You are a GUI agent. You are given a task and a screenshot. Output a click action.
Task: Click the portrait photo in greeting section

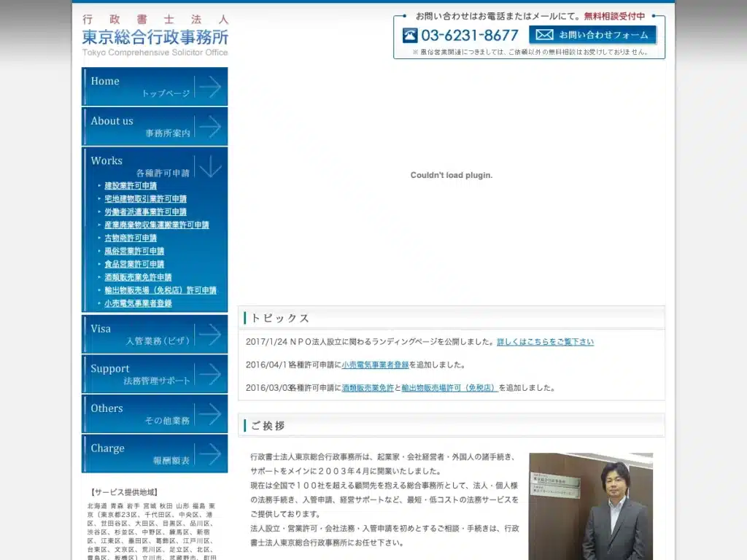(591, 506)
